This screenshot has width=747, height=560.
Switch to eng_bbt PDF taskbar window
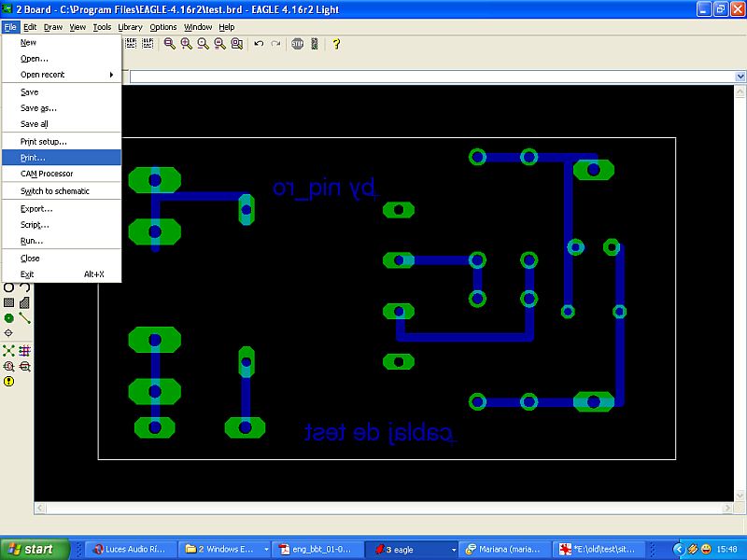317,549
